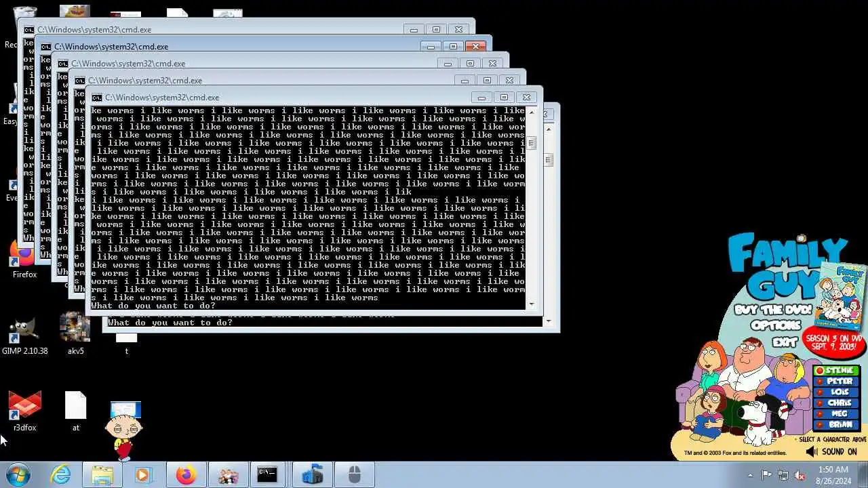This screenshot has width=868, height=488.
Task: Open system menu icon of frontmost cmd window
Action: pyautogui.click(x=97, y=98)
